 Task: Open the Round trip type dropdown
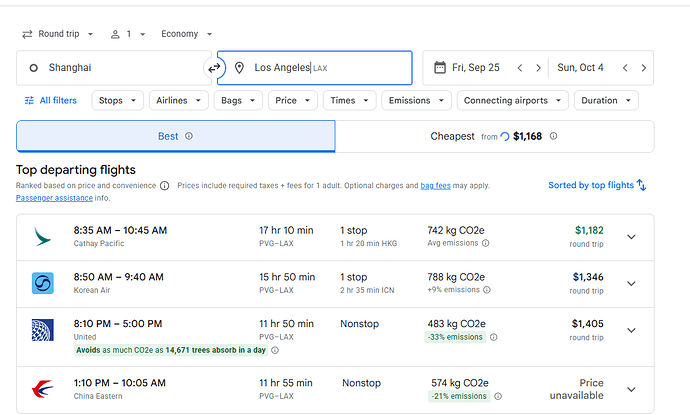tap(58, 34)
